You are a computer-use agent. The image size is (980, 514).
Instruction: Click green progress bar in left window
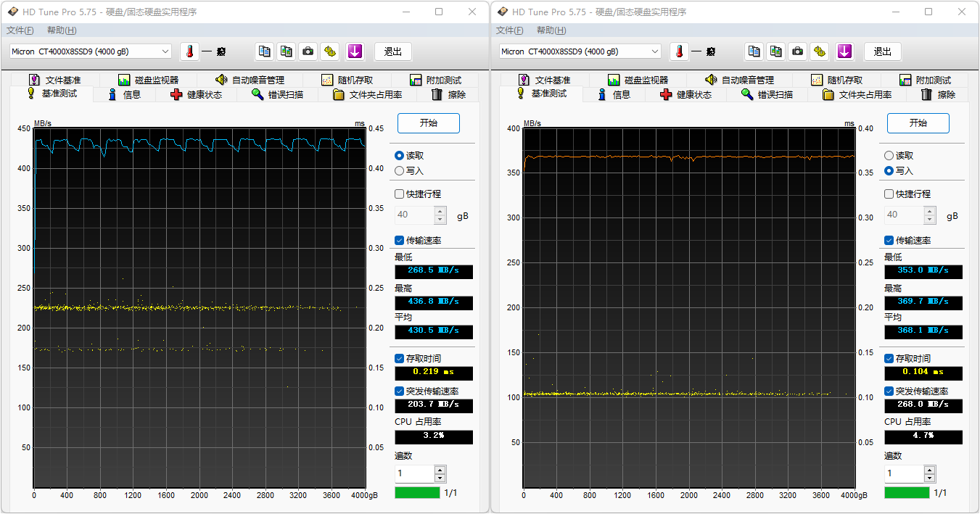[417, 493]
